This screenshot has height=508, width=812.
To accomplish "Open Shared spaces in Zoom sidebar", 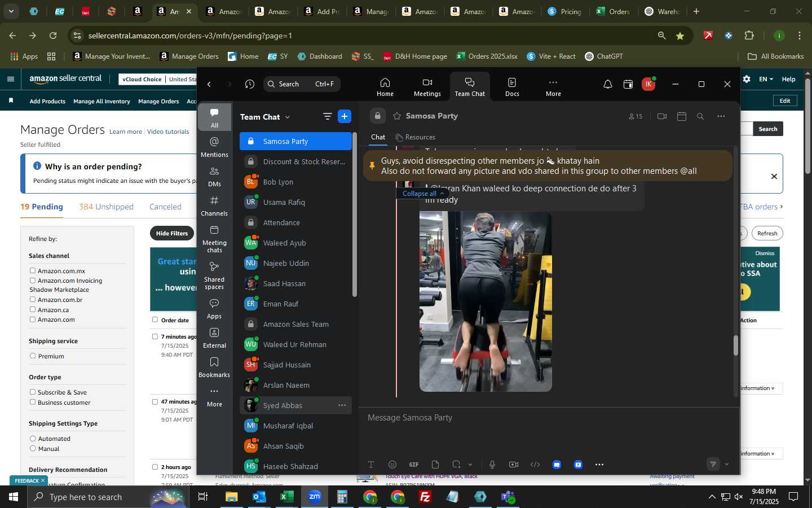I will [214, 274].
